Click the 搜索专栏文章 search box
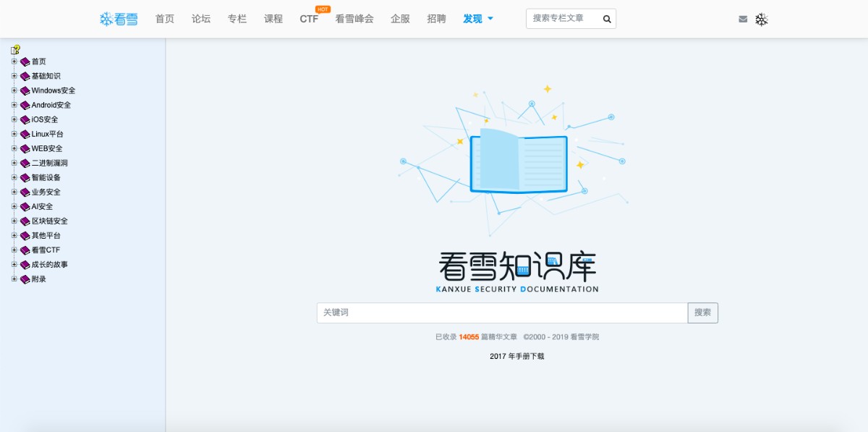The height and width of the screenshot is (432, 868). click(x=563, y=19)
